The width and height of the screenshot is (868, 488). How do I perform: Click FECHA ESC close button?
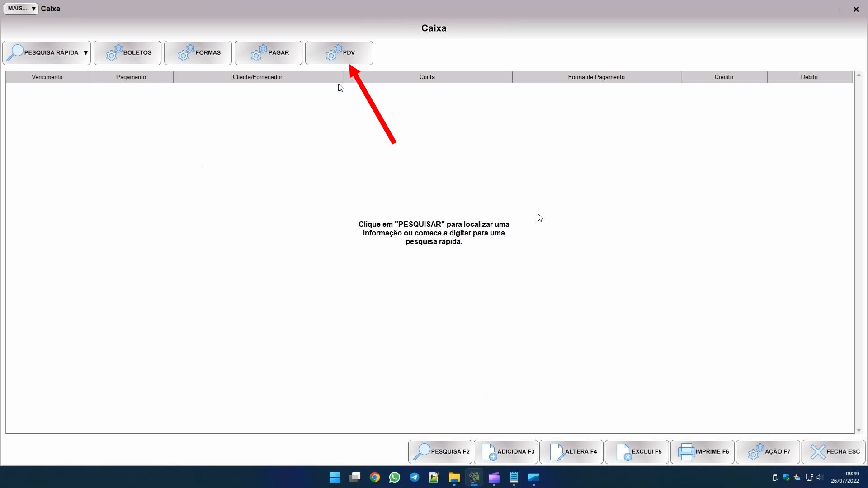834,452
